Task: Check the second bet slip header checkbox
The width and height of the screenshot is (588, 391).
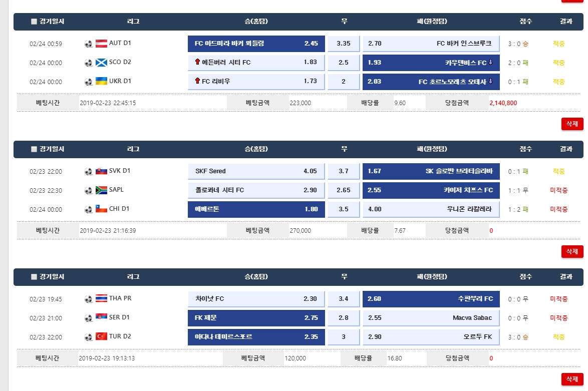Action: 34,149
